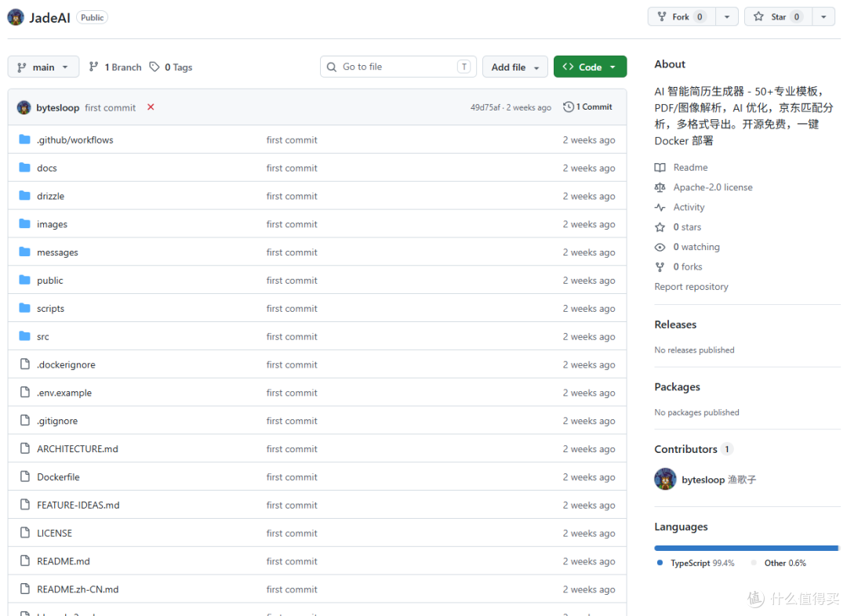Click the Other 0.6% language entry
The image size is (847, 616).
[x=779, y=563]
